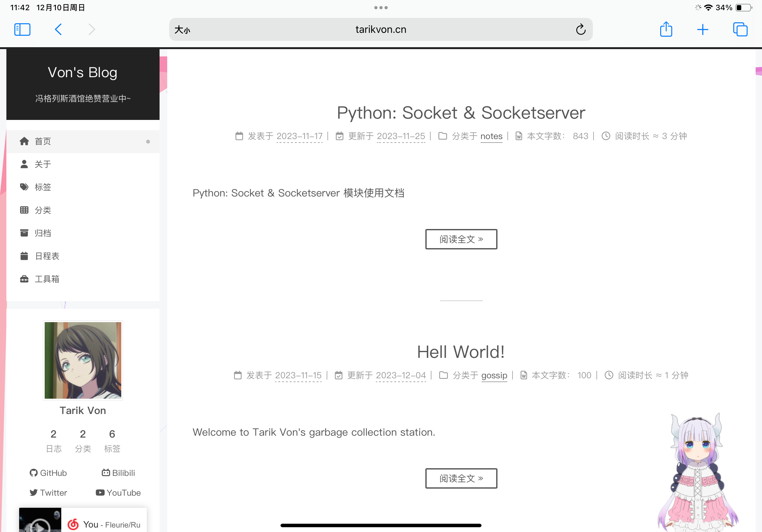762x532 pixels.
Task: Play the music player track
Action: (x=40, y=525)
